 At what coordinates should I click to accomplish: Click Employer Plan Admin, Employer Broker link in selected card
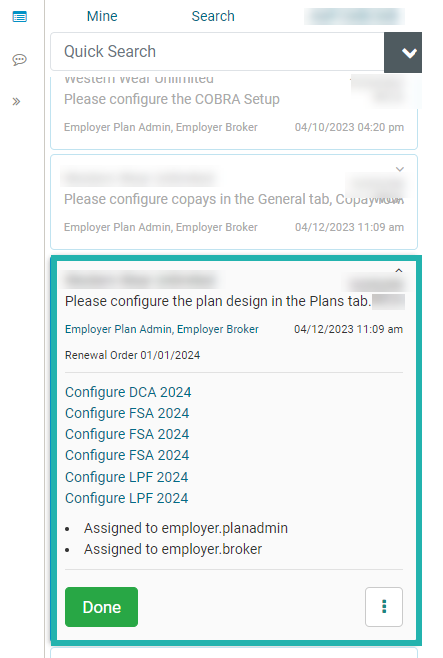[x=162, y=329]
